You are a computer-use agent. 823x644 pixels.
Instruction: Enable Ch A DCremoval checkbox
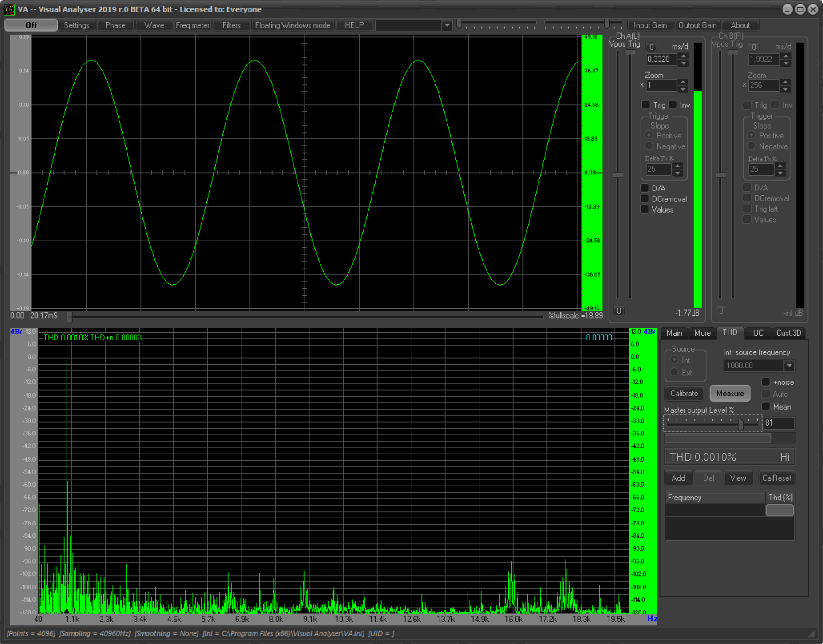click(645, 198)
